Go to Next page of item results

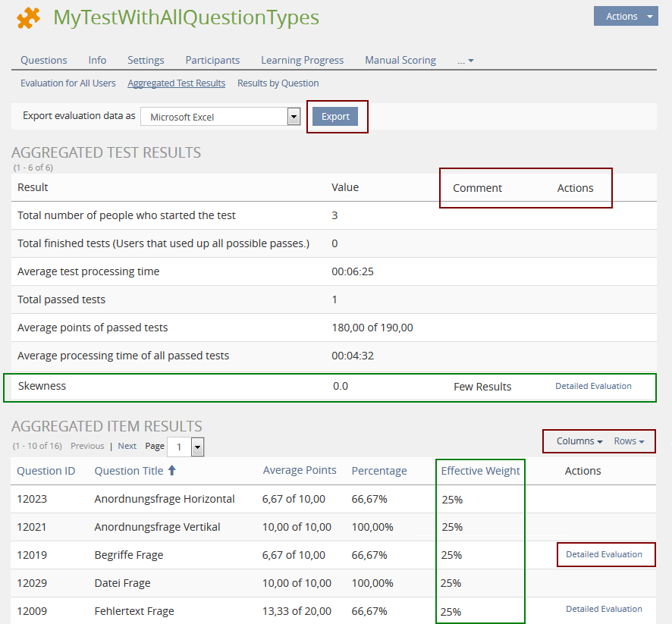[x=127, y=447]
